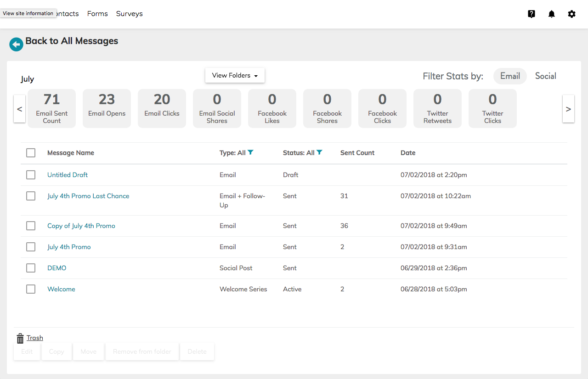Open the notifications bell icon
Image resolution: width=588 pixels, height=379 pixels.
click(x=552, y=14)
